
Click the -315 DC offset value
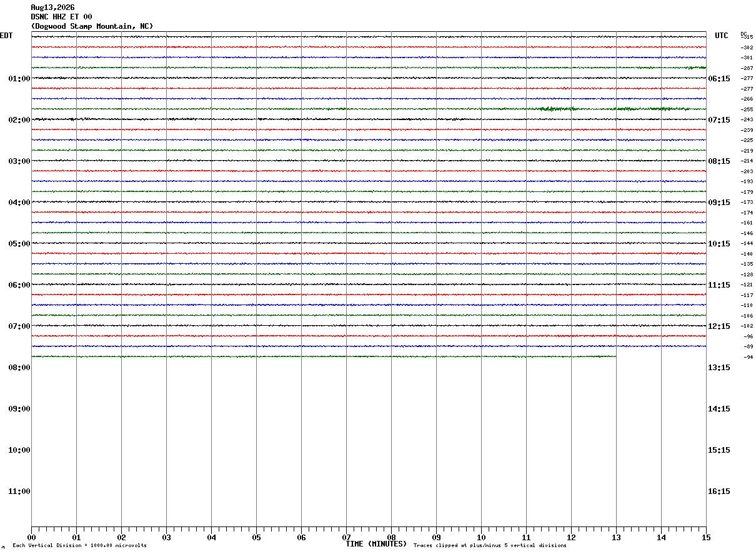(x=747, y=37)
